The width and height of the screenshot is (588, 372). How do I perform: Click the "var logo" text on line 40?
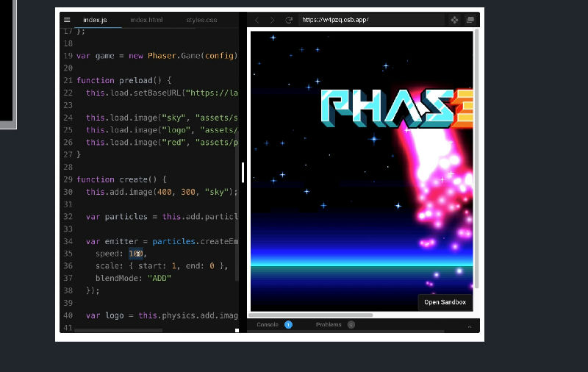point(104,315)
